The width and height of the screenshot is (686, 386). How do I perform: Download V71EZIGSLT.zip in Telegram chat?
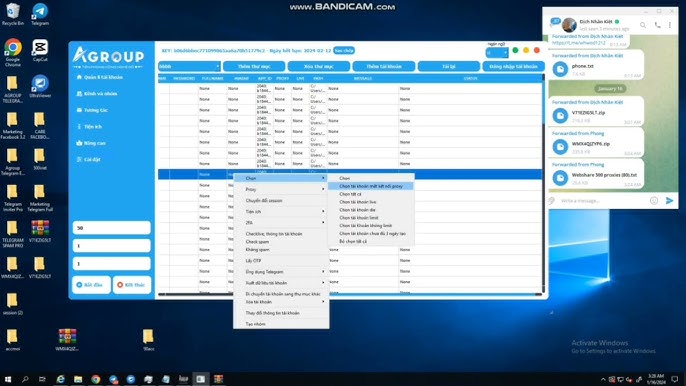[x=560, y=116]
